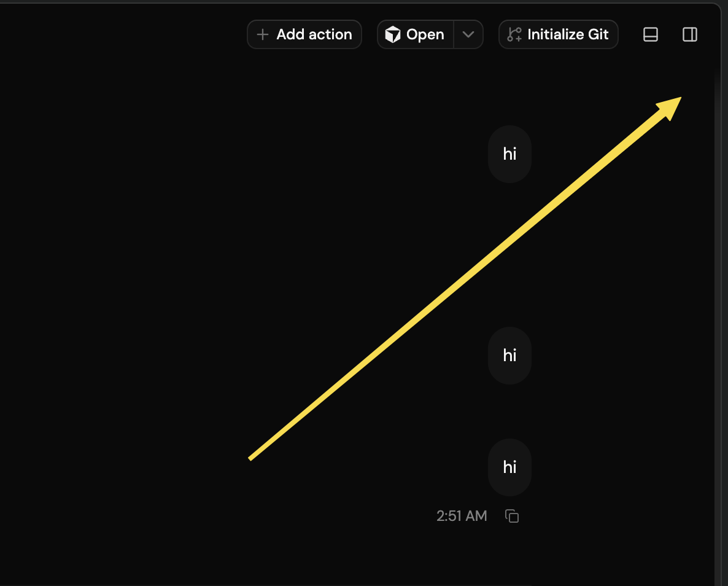Copy the last message via copy icon
The image size is (728, 586).
point(512,516)
